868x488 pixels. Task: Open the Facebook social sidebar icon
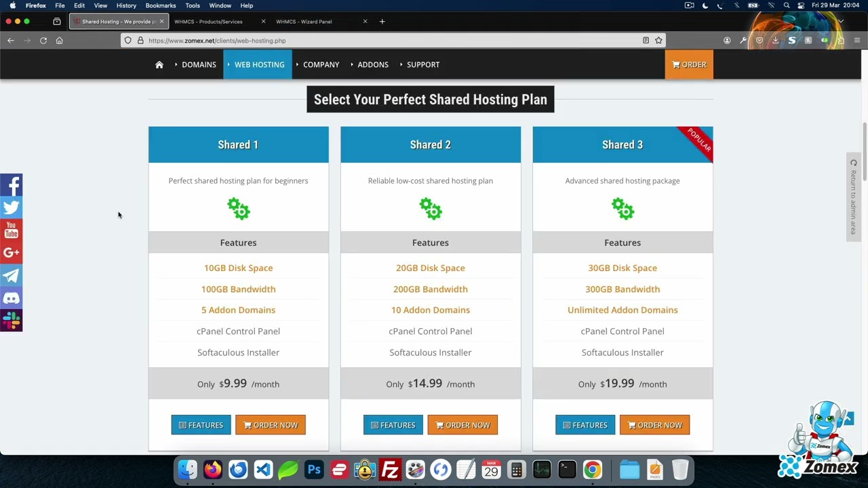[x=11, y=185]
